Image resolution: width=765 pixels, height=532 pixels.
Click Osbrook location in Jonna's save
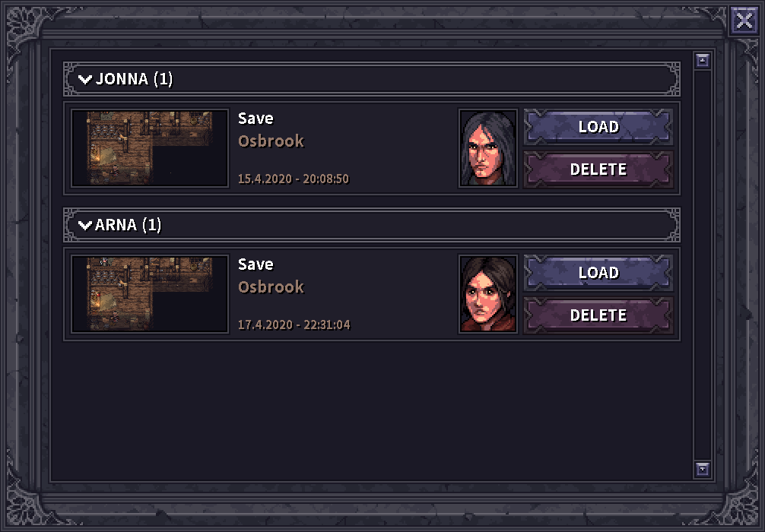[271, 141]
